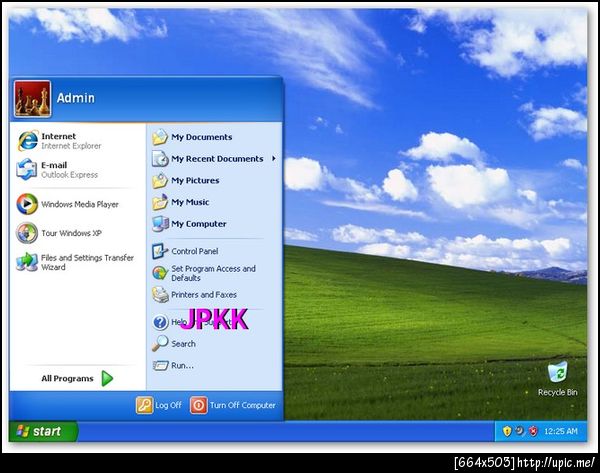Viewport: 600px width, 473px height.
Task: Click My Recent Documents icon
Action: coord(160,158)
